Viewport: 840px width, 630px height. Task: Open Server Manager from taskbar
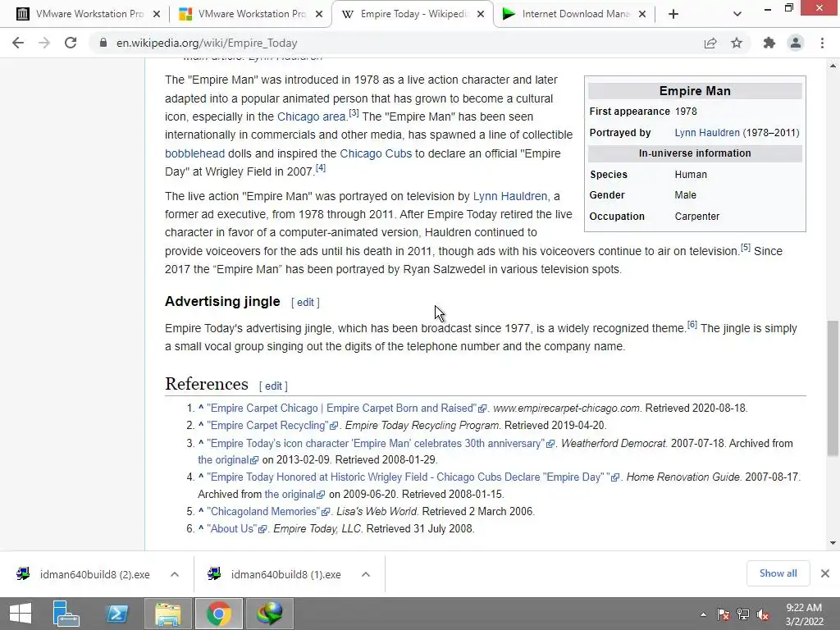[66, 614]
